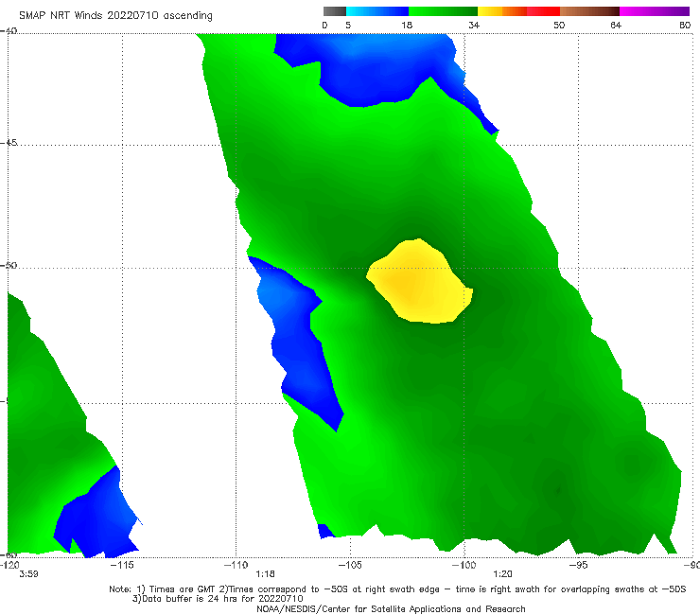This screenshot has height=615, width=700.
Task: Click the latitude label '-45'
Action: tap(9, 143)
